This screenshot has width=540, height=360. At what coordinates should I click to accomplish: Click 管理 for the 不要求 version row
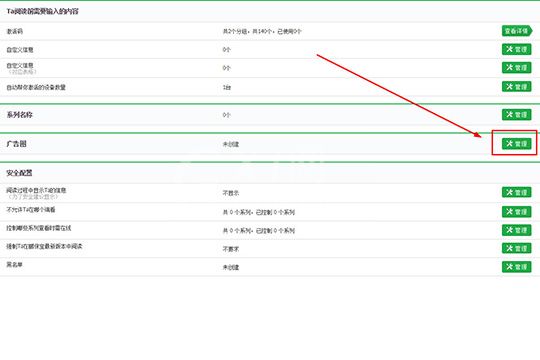point(517,248)
